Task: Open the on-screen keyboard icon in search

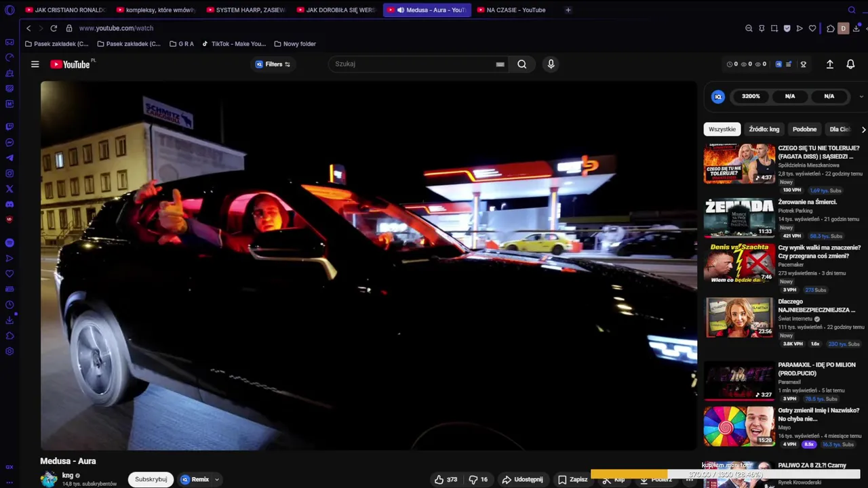Action: [x=500, y=64]
